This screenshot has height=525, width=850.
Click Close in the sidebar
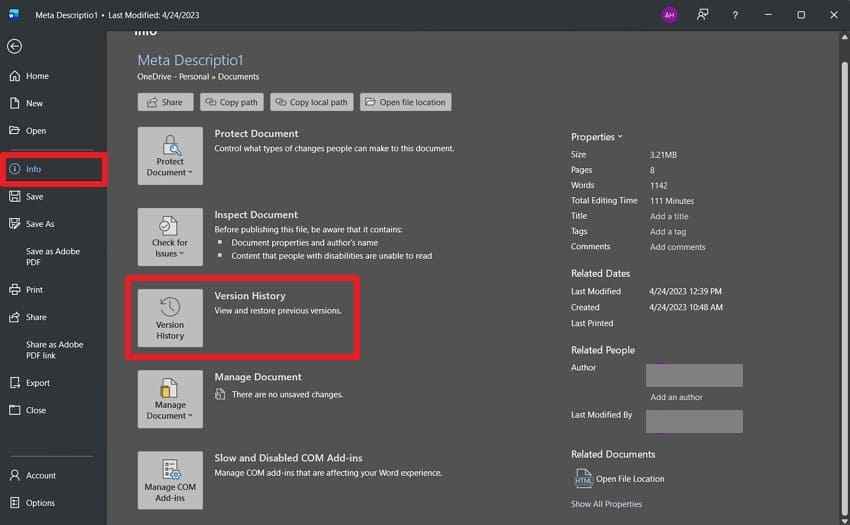coord(28,411)
